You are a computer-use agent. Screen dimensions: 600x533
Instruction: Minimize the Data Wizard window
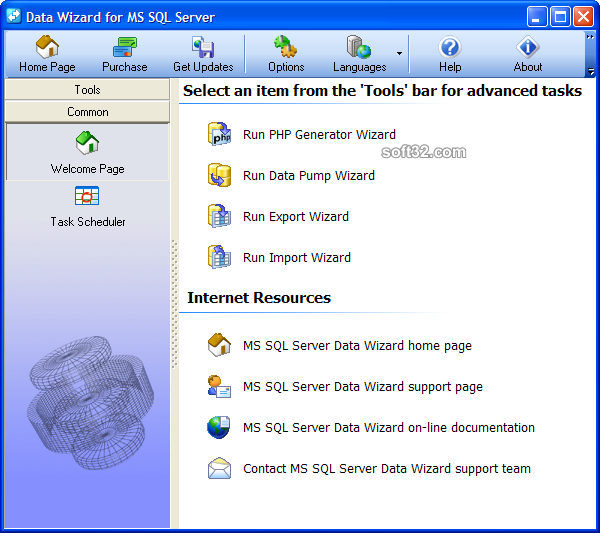point(536,16)
